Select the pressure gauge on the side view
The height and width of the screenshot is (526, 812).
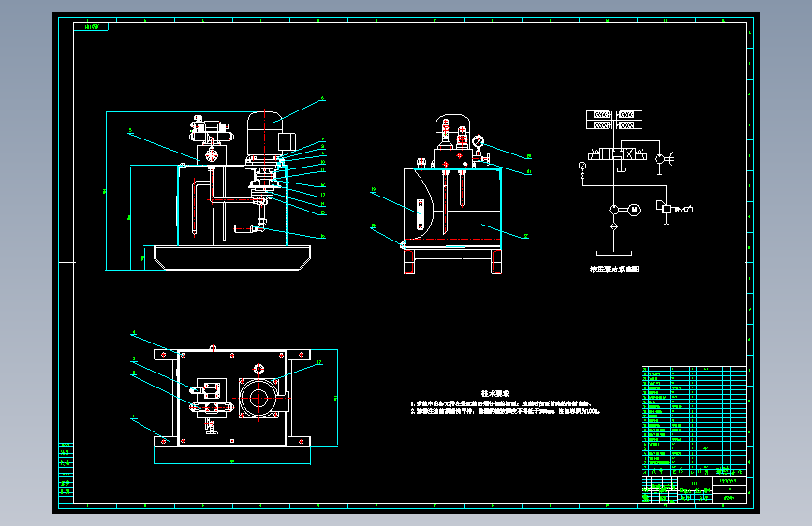(x=478, y=140)
